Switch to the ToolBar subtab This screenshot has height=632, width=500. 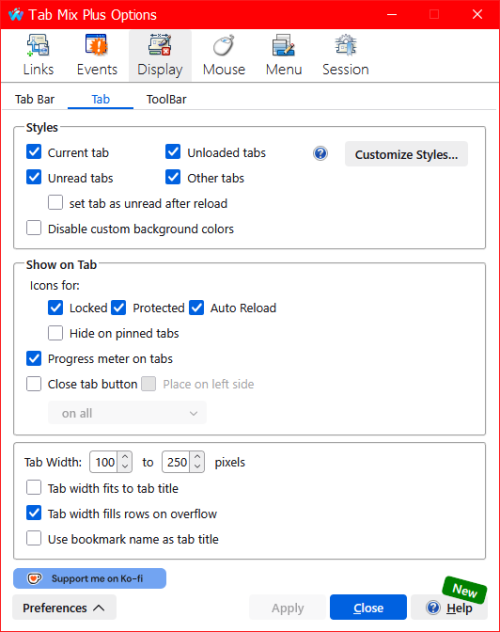click(x=166, y=100)
